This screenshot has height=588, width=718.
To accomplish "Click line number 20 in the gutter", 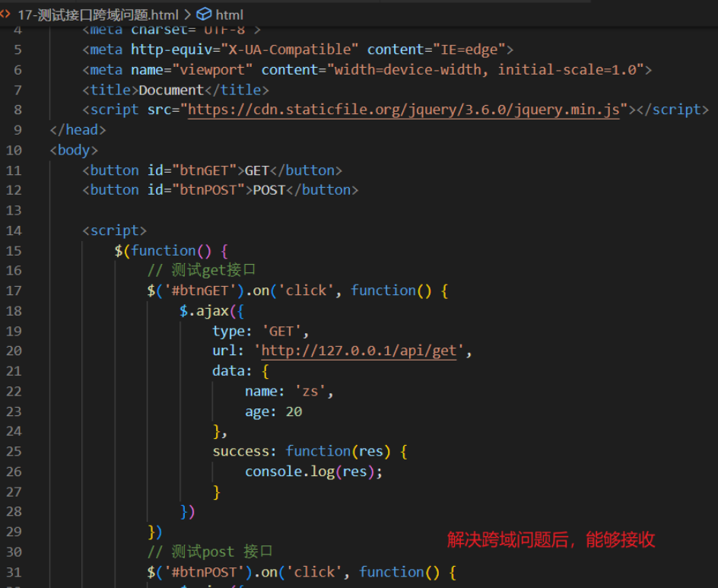I will [x=14, y=351].
